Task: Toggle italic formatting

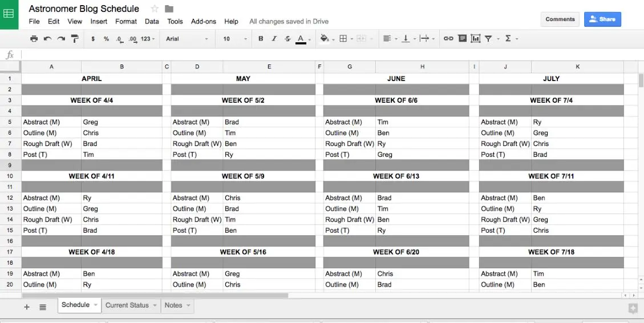Action: [274, 39]
